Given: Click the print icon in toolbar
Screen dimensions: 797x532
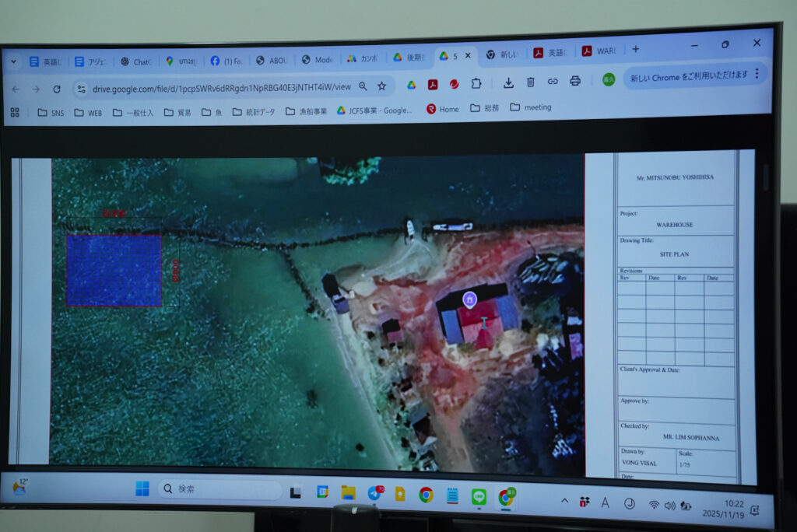Looking at the screenshot, I should pyautogui.click(x=575, y=81).
